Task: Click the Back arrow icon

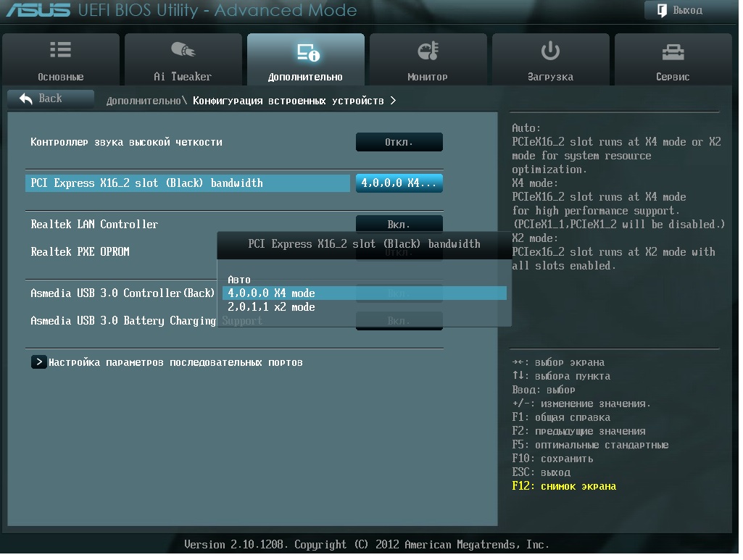Action: [26, 99]
